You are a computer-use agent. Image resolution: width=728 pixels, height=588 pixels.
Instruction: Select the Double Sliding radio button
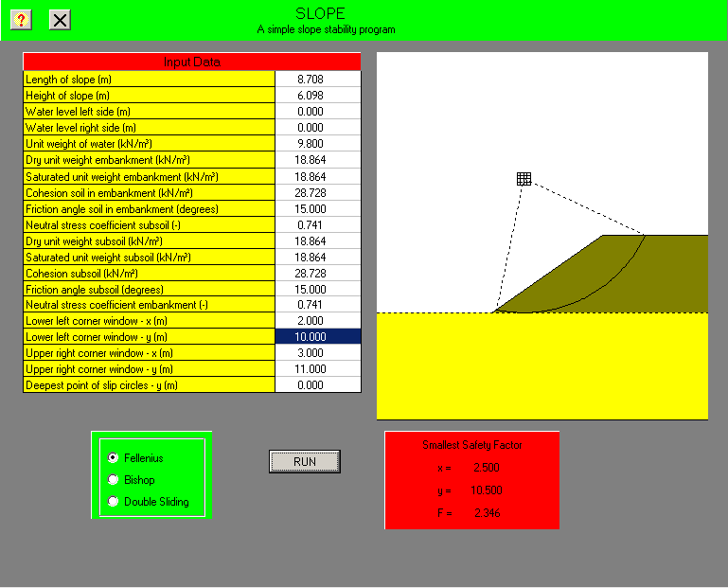click(x=114, y=502)
